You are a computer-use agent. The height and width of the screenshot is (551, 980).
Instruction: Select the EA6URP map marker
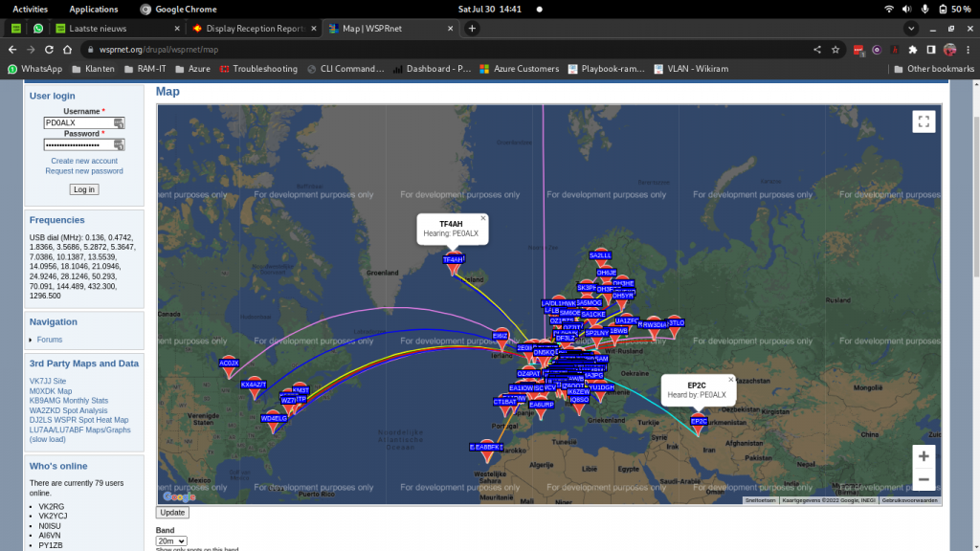click(x=542, y=408)
